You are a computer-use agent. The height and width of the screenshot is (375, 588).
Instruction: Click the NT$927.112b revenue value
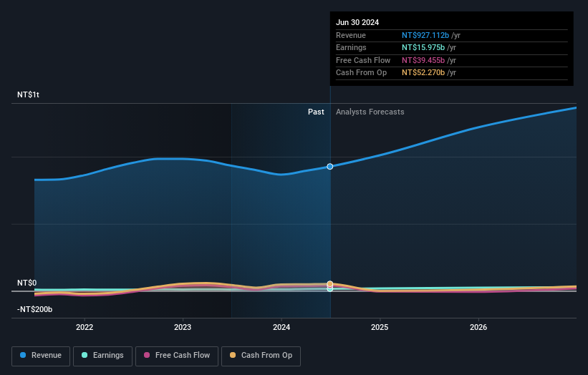tap(425, 35)
